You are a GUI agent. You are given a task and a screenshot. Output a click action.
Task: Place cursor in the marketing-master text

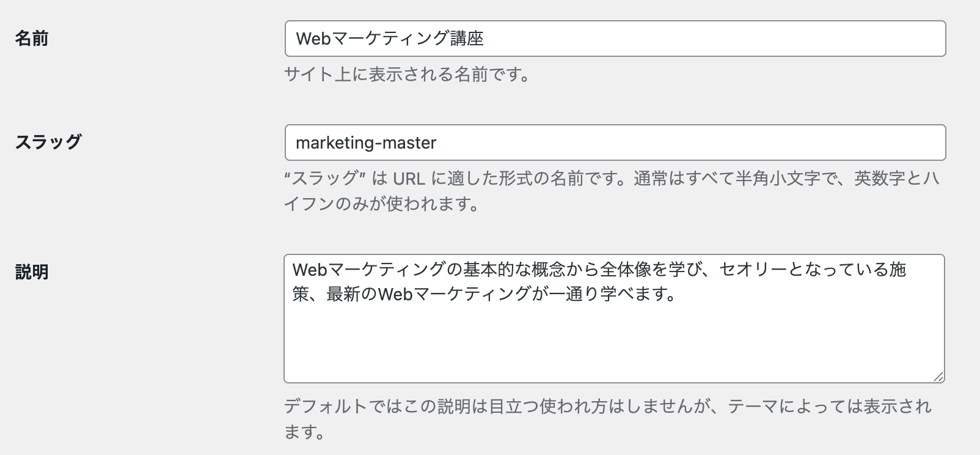[x=366, y=143]
